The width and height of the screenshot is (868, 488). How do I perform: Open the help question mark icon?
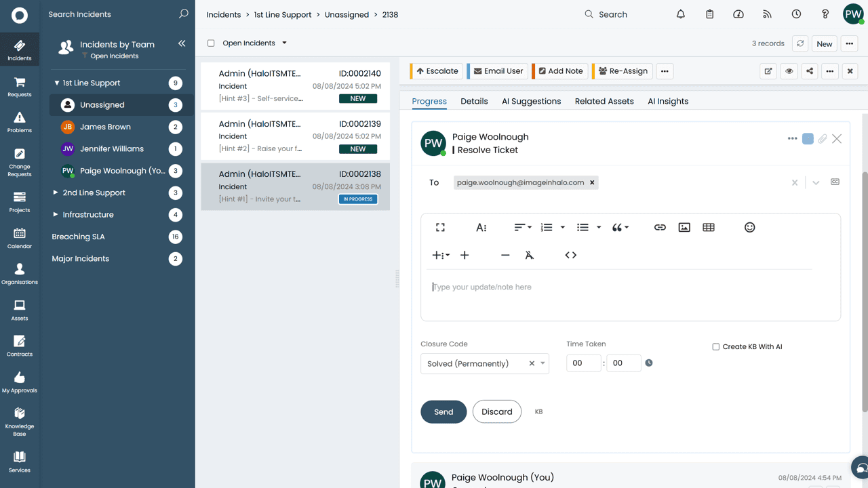click(825, 14)
